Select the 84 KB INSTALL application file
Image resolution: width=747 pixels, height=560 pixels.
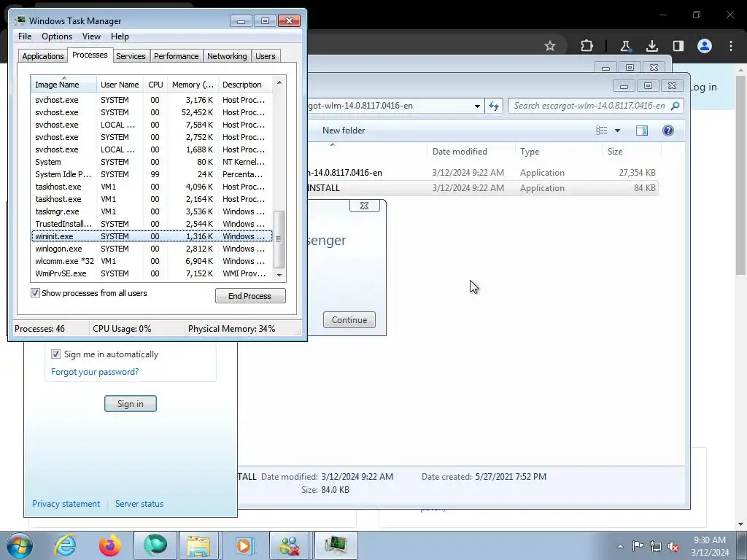pyautogui.click(x=483, y=188)
